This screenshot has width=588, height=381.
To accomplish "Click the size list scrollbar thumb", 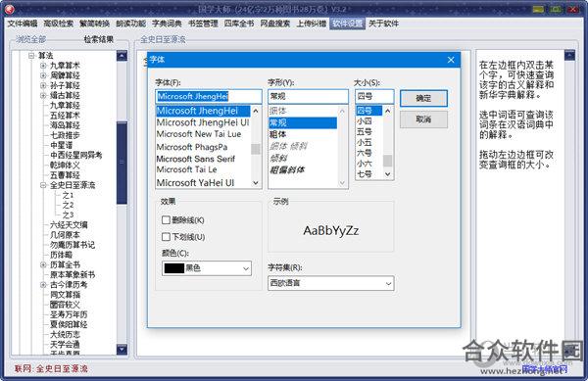I will [388, 161].
